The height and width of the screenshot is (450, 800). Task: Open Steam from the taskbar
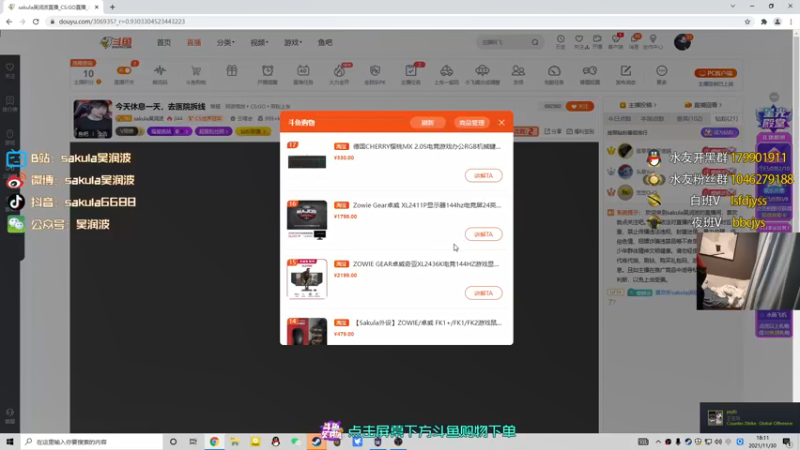[x=316, y=442]
